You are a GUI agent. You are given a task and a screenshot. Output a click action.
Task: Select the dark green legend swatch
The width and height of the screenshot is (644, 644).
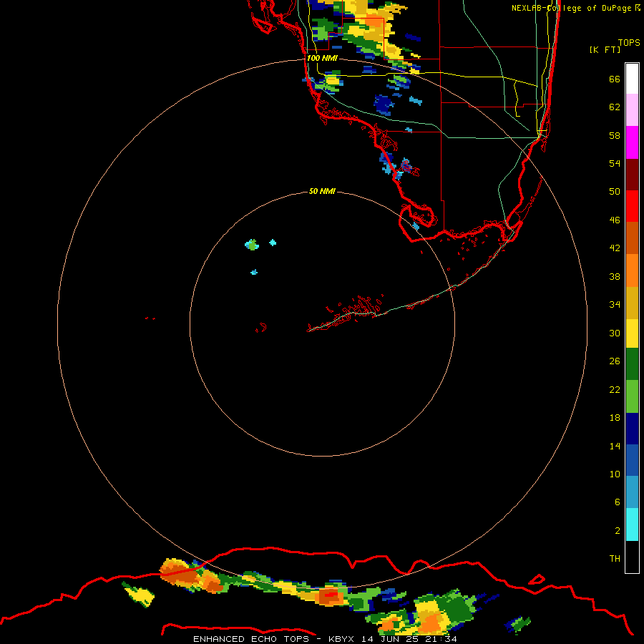point(632,364)
